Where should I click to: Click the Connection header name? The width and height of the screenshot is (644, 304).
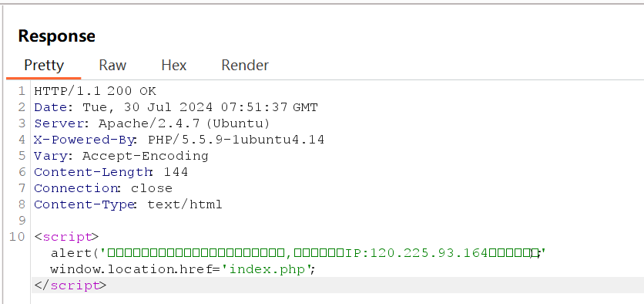(x=76, y=188)
